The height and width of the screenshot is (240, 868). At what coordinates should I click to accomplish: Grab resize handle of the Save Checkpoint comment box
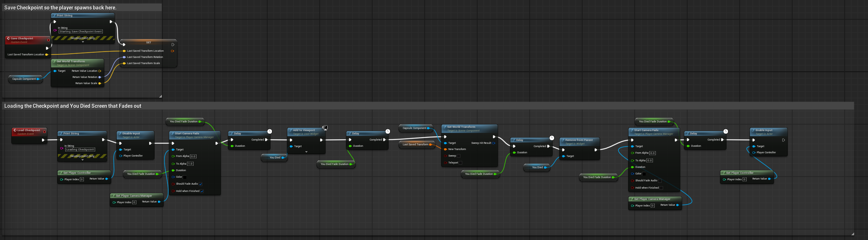[x=160, y=97]
